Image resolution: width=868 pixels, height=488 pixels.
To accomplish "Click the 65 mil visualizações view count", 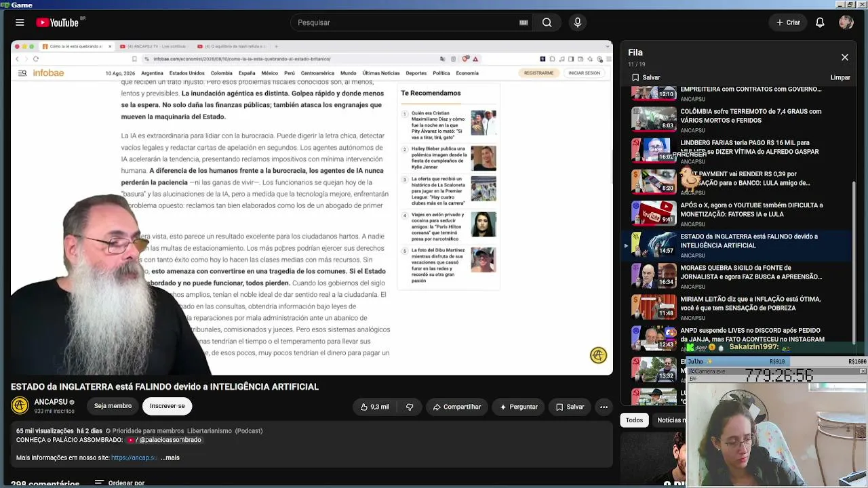I will tap(45, 430).
